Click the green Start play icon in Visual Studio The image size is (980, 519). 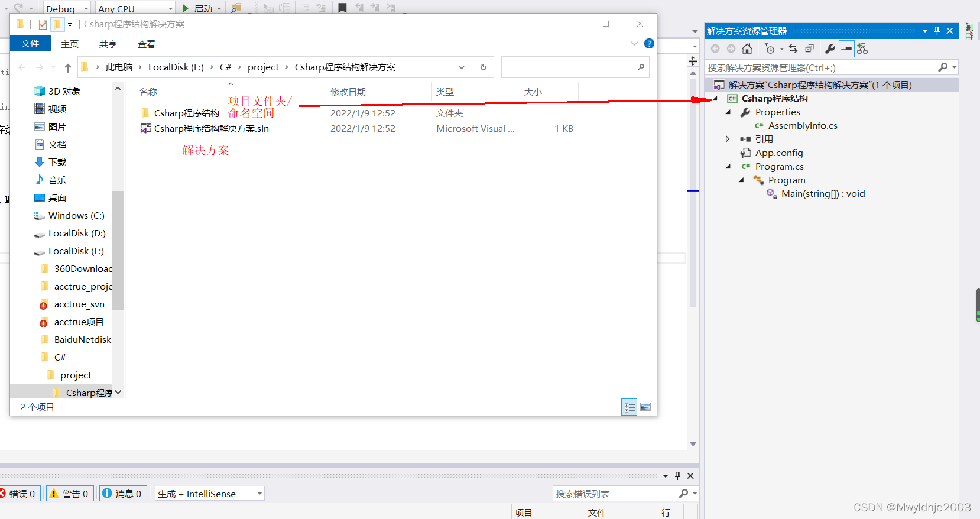[x=186, y=8]
